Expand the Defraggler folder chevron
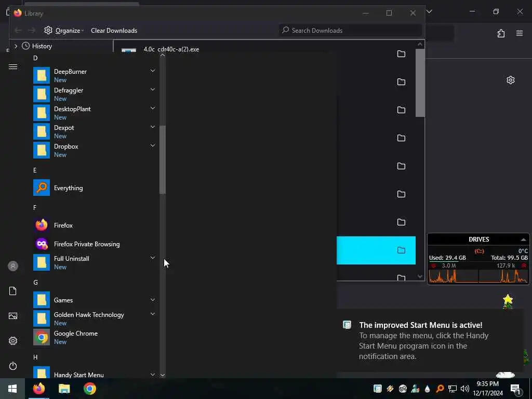 point(153,89)
